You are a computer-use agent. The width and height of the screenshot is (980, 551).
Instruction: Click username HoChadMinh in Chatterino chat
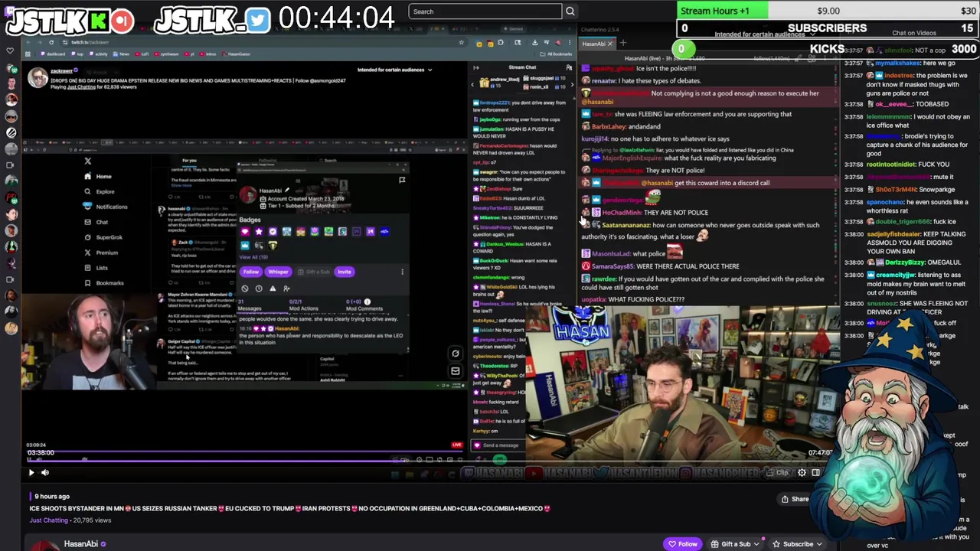(622, 213)
